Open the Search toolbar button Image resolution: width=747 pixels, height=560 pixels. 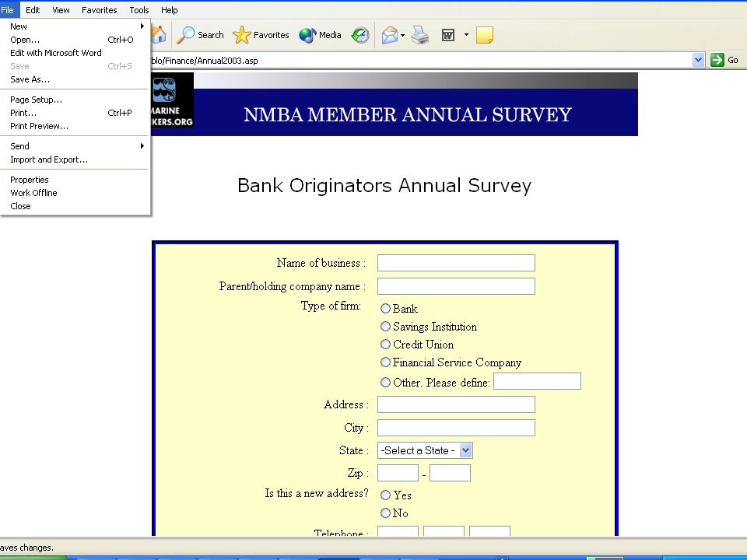click(200, 35)
